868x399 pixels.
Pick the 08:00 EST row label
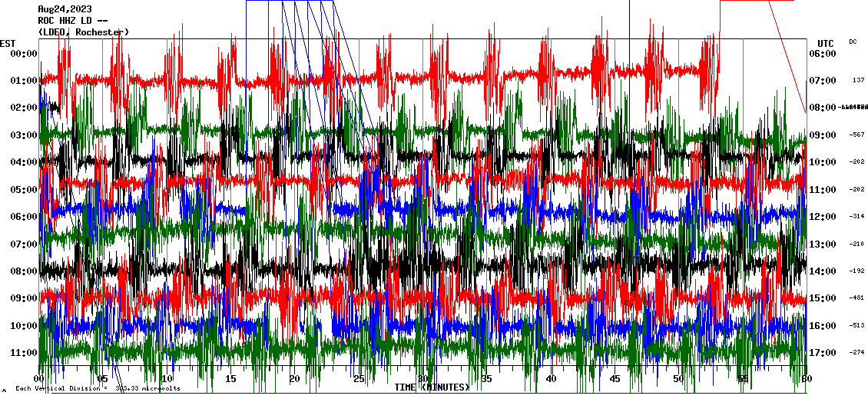(24, 271)
